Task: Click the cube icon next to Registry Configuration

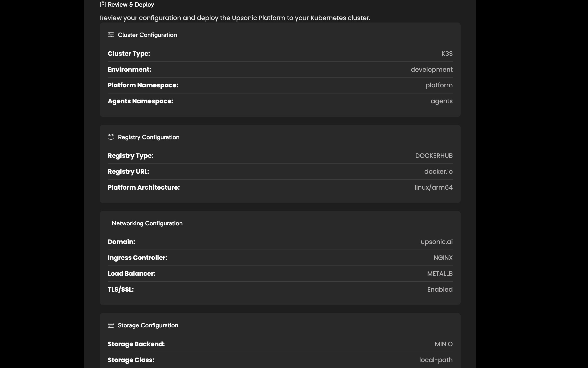Action: [x=111, y=137]
